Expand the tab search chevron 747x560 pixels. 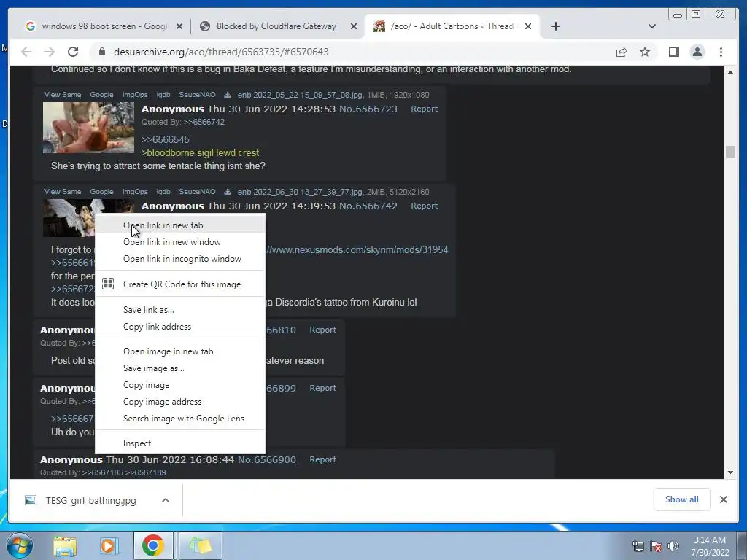pos(652,26)
